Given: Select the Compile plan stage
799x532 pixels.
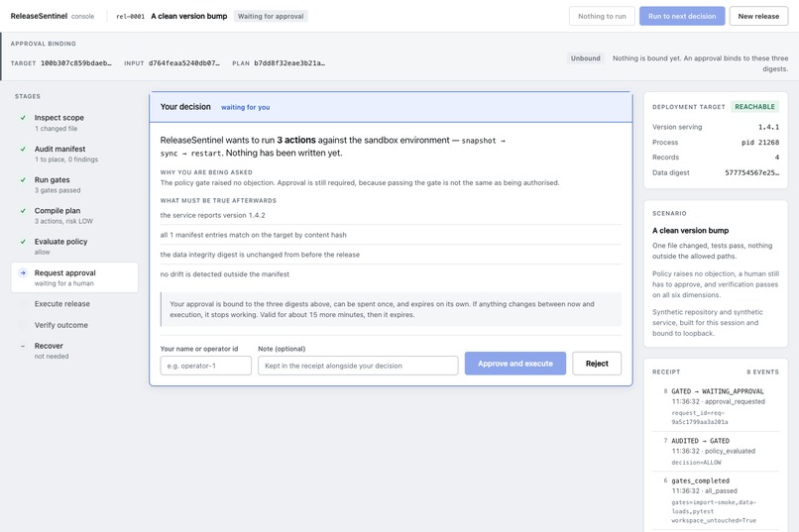Looking at the screenshot, I should coord(74,215).
